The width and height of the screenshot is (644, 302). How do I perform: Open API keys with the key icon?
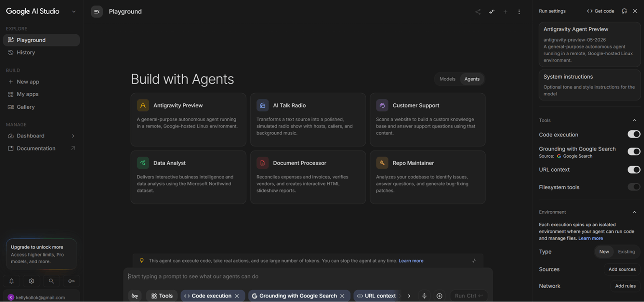coord(72,281)
